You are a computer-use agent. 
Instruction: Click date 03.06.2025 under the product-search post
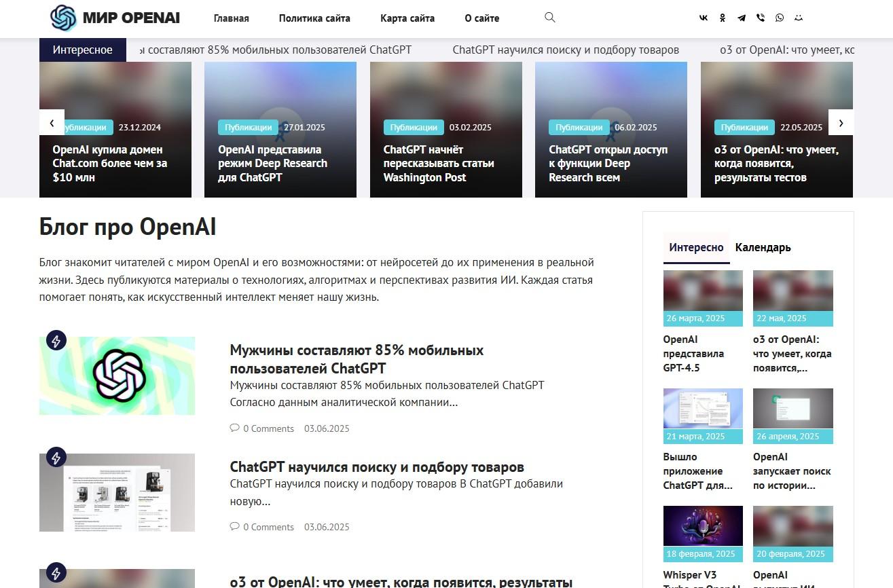(x=327, y=527)
